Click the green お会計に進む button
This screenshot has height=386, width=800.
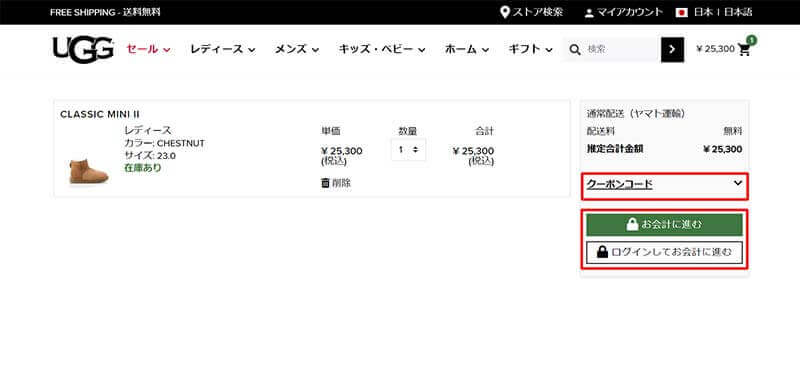click(x=664, y=224)
